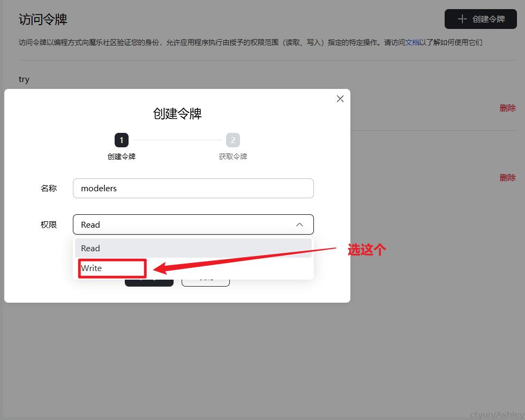The image size is (525, 420).
Task: Click the 权限 field label
Action: point(49,224)
